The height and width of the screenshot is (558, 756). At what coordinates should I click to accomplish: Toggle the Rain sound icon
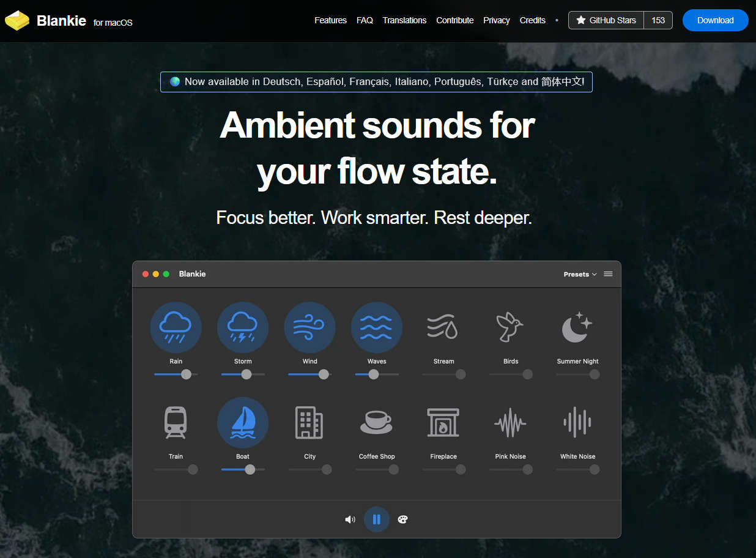tap(176, 327)
